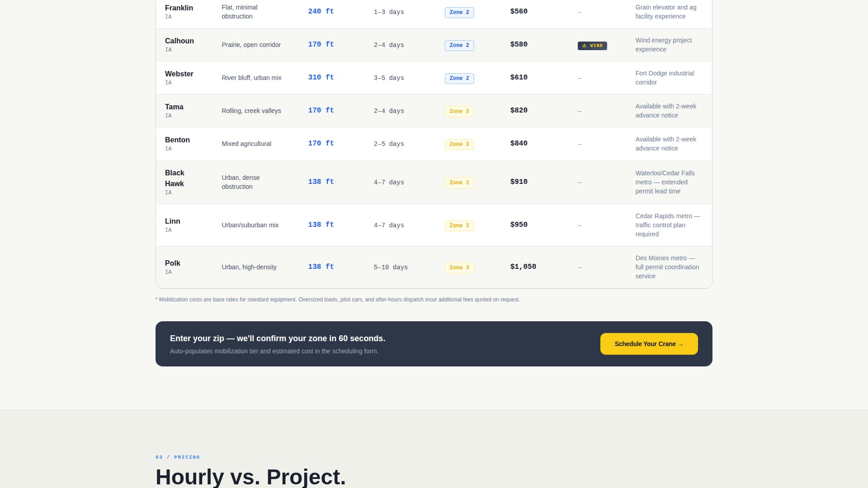Screen dimensions: 868x488
Task: Click 2–4 days in the Calhoun row
Action: (389, 45)
